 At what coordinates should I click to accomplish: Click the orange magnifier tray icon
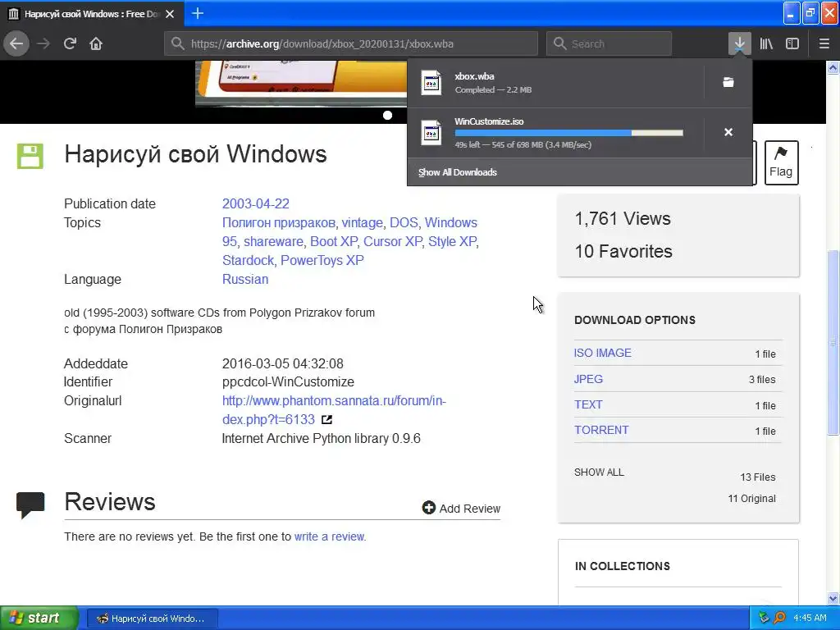779,618
